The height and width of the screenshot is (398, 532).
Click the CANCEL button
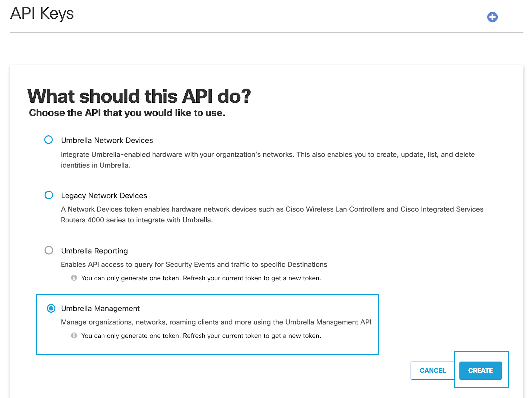(433, 370)
